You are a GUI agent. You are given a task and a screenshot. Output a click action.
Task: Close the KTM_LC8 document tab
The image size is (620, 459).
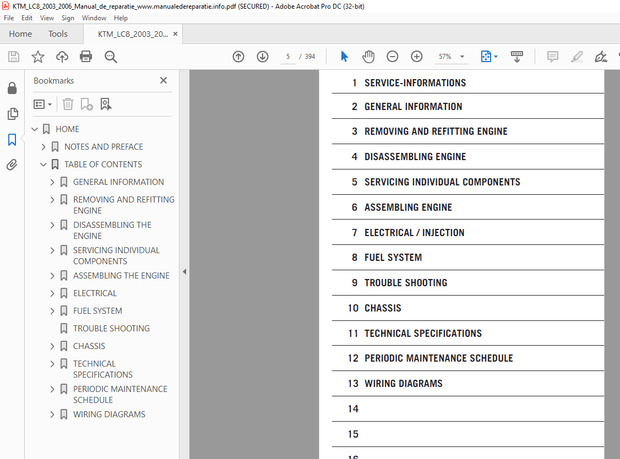click(x=175, y=34)
